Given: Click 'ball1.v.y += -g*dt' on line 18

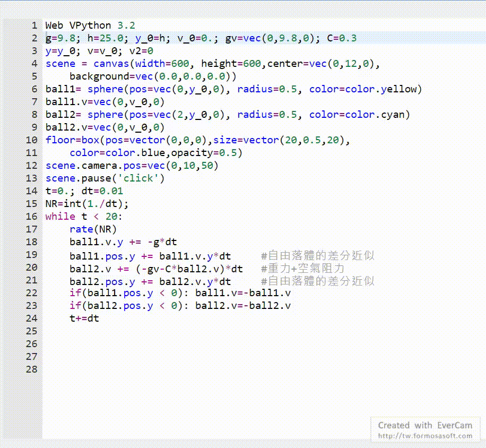Looking at the screenshot, I should point(124,242).
